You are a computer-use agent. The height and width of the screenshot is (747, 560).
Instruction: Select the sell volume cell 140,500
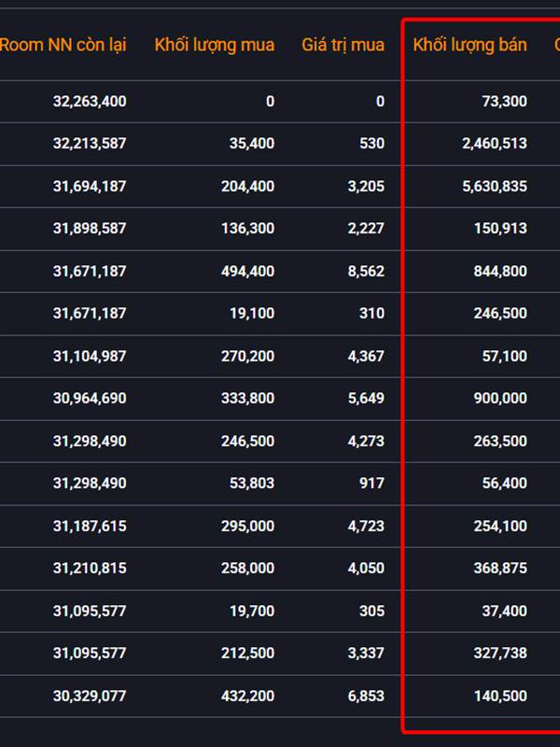(500, 696)
